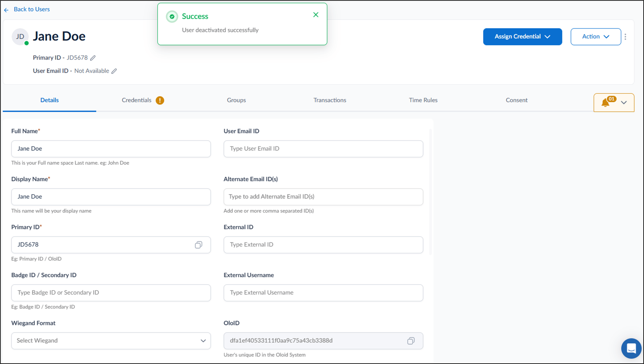Click the notification bell icon
Image resolution: width=644 pixels, height=364 pixels.
click(605, 103)
